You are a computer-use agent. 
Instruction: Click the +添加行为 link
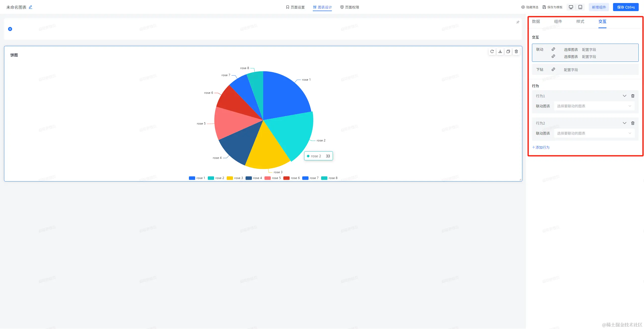pos(541,147)
